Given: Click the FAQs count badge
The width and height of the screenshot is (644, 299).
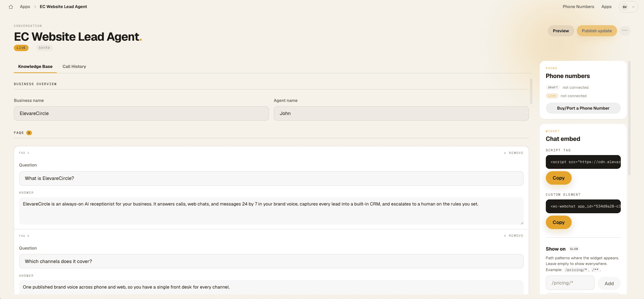Looking at the screenshot, I should click(x=29, y=133).
